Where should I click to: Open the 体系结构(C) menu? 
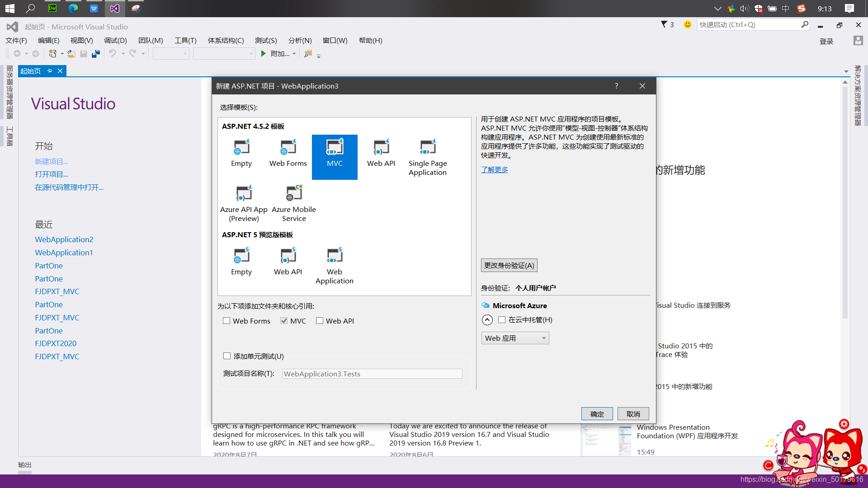[x=226, y=41]
